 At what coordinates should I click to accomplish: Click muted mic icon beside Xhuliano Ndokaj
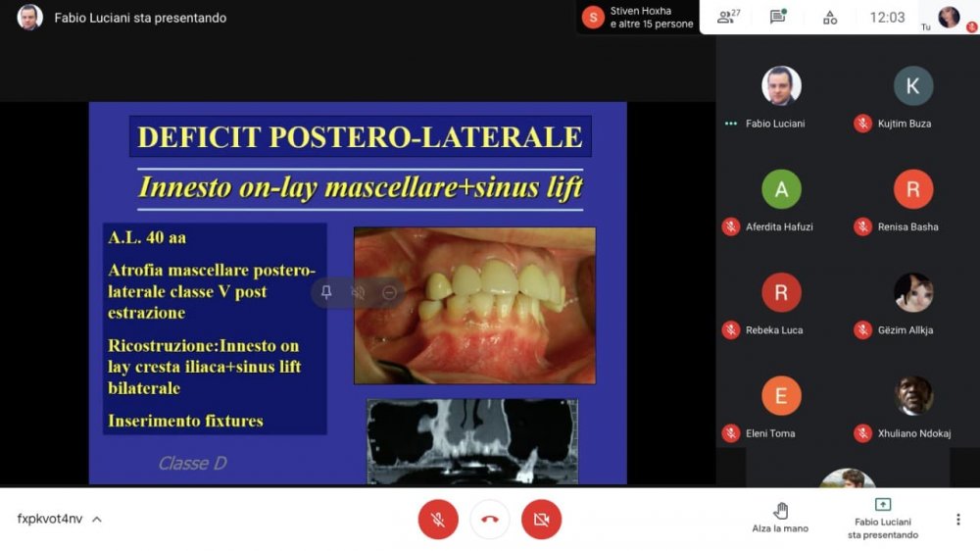pos(862,432)
